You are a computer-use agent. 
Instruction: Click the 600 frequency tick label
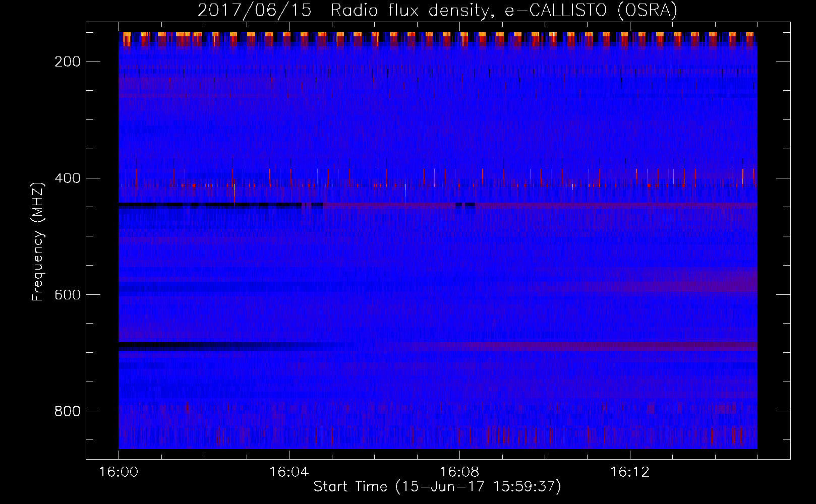68,294
